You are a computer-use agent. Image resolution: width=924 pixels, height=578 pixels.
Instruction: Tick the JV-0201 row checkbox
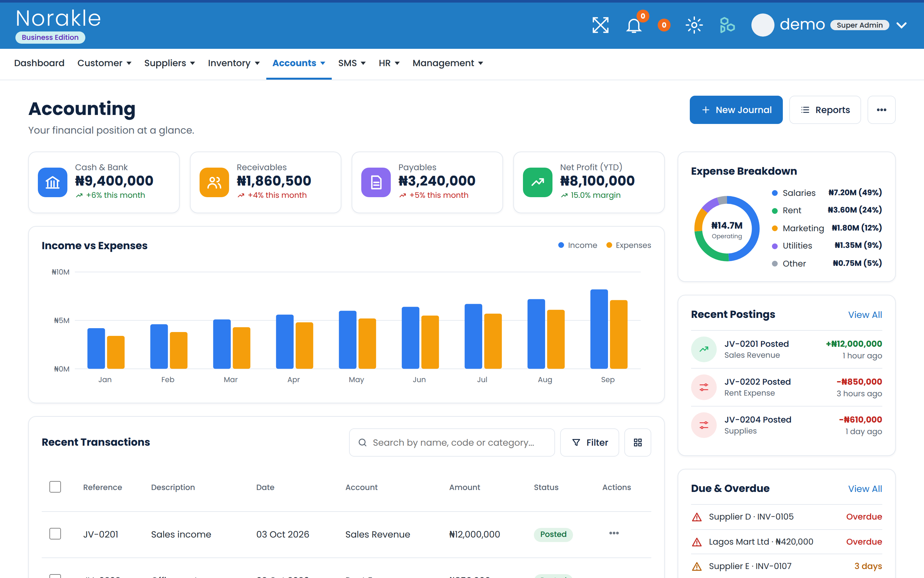click(56, 534)
